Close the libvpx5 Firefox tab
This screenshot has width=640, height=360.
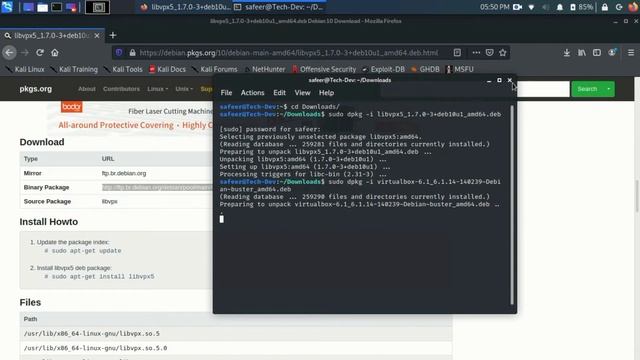(x=97, y=36)
